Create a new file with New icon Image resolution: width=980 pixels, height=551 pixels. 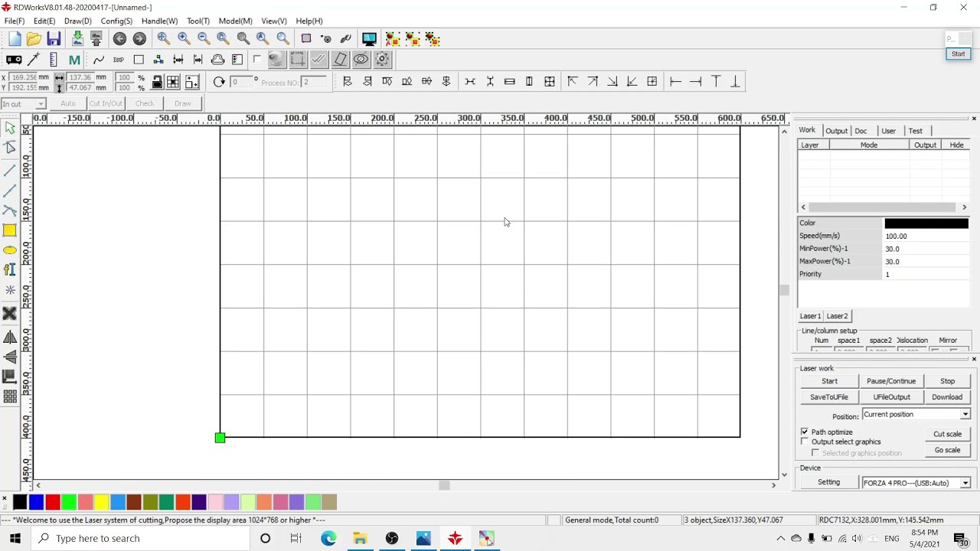pos(15,39)
